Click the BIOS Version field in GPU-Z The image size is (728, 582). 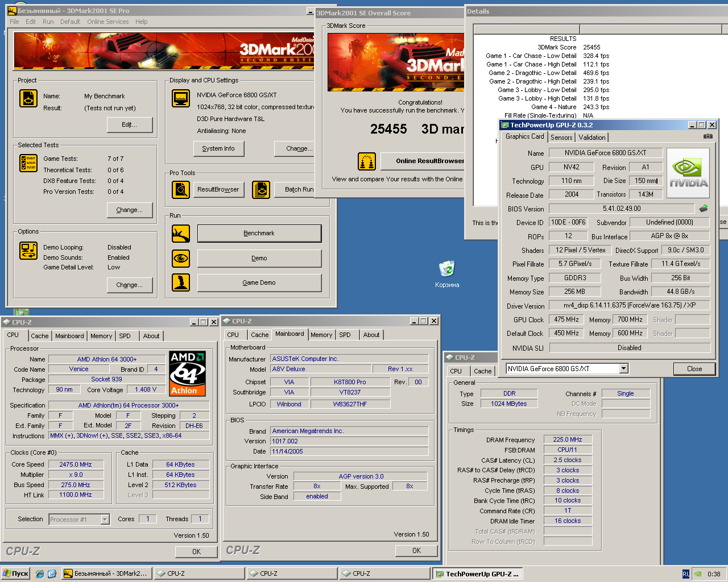pyautogui.click(x=622, y=209)
